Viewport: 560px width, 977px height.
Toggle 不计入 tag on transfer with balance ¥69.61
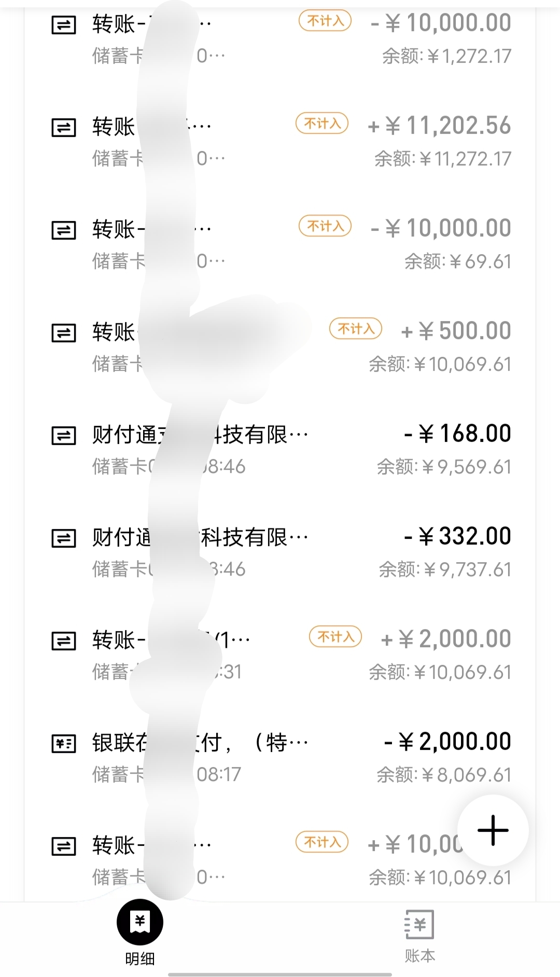click(325, 226)
